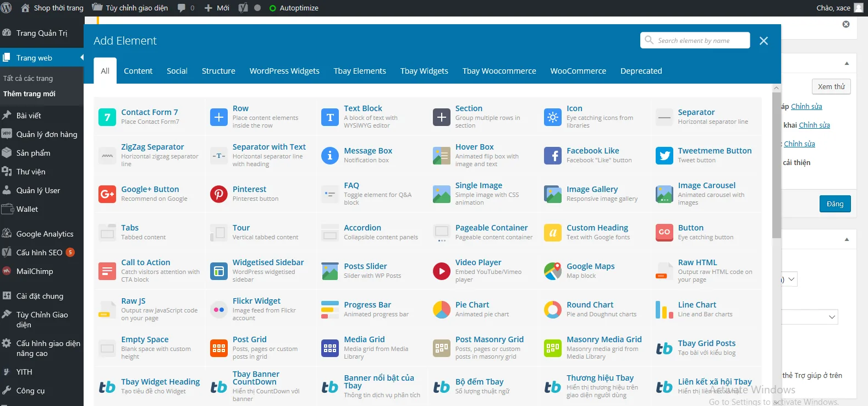Select the GO Button element icon

(664, 233)
